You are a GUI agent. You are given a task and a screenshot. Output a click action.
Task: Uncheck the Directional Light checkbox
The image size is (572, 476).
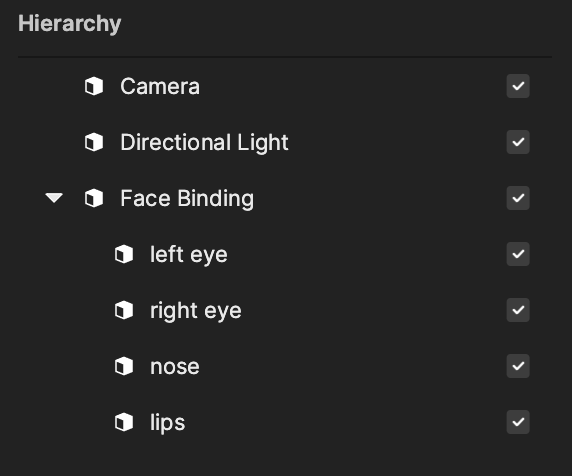(518, 142)
